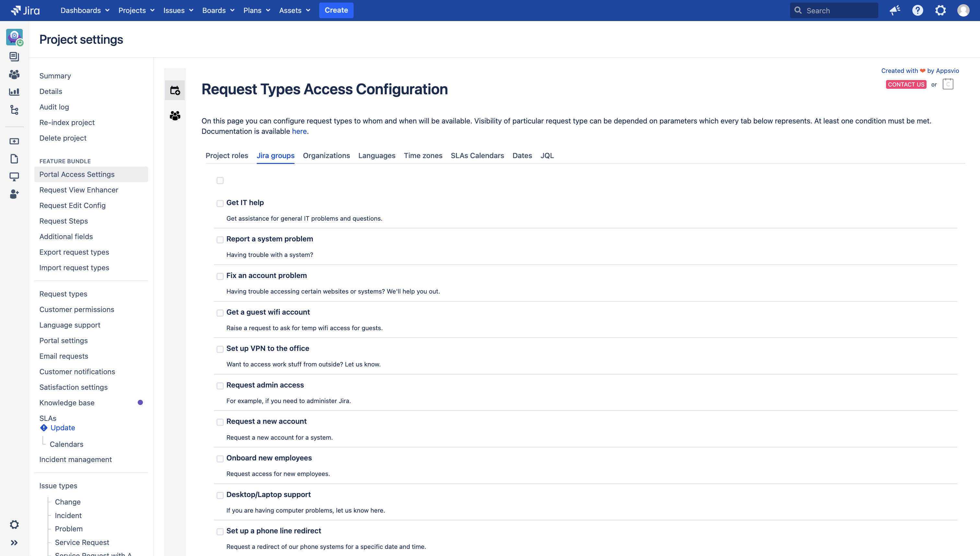Screen dimensions: 980x556
Task: Click the Jira settings gear icon
Action: [x=940, y=10]
